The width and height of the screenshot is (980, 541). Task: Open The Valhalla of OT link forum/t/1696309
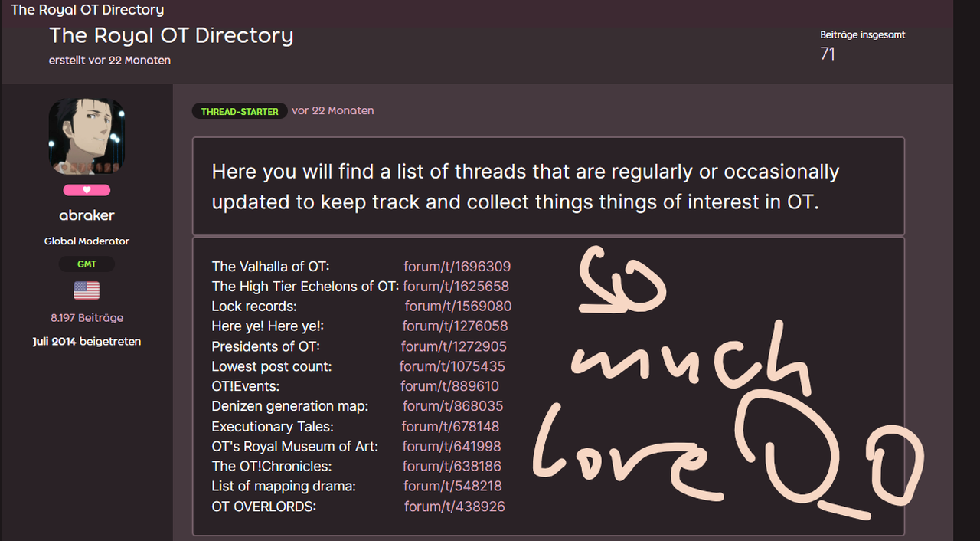tap(457, 267)
